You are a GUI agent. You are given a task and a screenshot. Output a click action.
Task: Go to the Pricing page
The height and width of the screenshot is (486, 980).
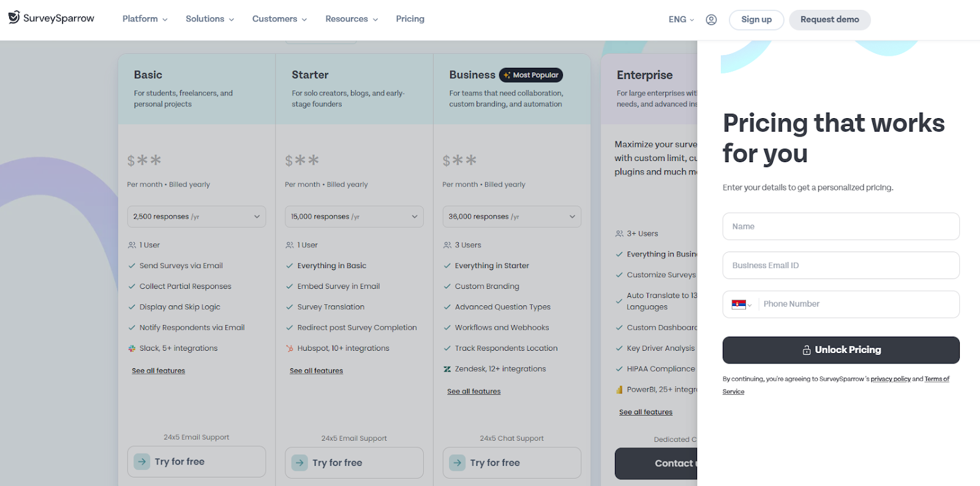point(410,19)
